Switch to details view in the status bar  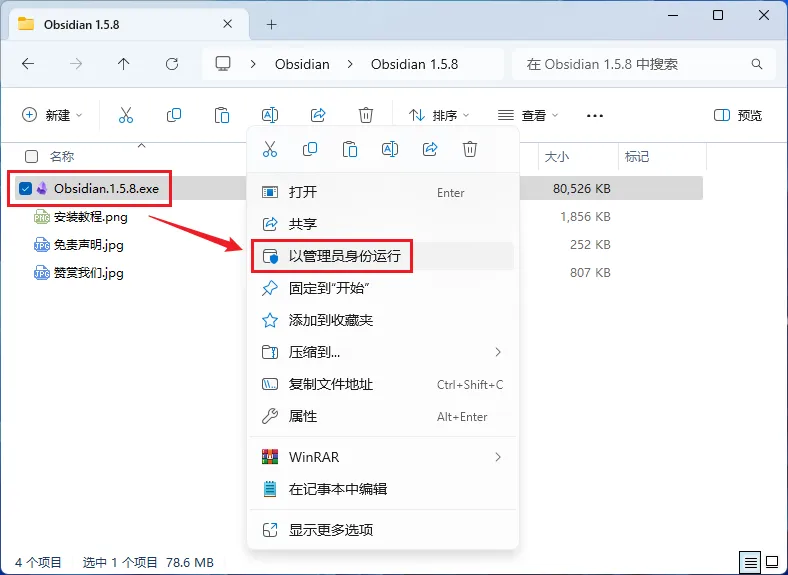[x=750, y=562]
